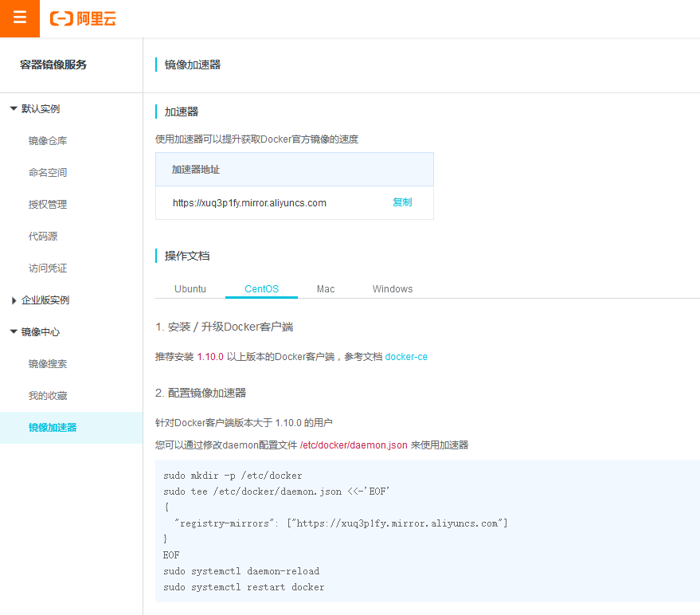
Task: Switch to the Mac tab
Action: click(x=326, y=289)
